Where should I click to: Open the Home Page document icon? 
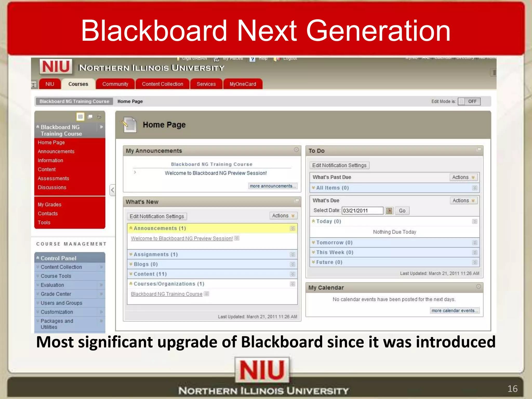coord(129,125)
